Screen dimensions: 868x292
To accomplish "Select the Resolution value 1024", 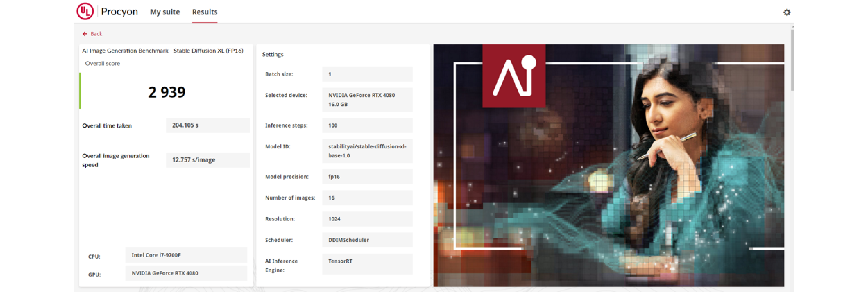I will click(367, 219).
